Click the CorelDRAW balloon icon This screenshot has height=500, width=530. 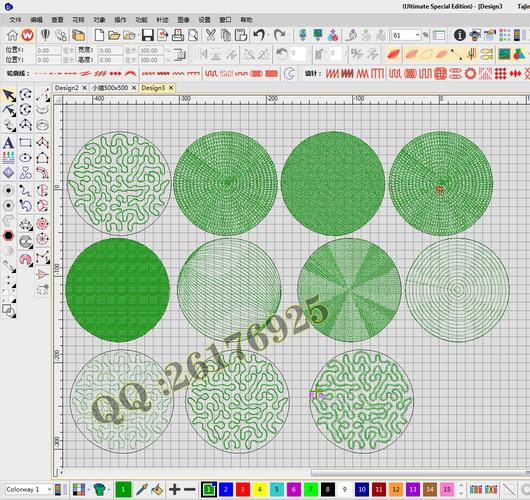(45, 35)
